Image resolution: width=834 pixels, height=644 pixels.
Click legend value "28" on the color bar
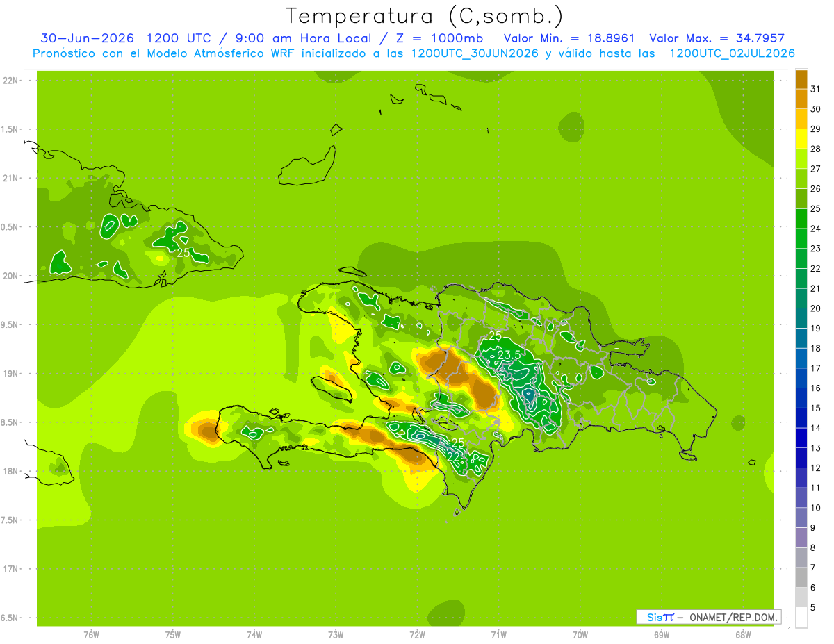tap(815, 149)
